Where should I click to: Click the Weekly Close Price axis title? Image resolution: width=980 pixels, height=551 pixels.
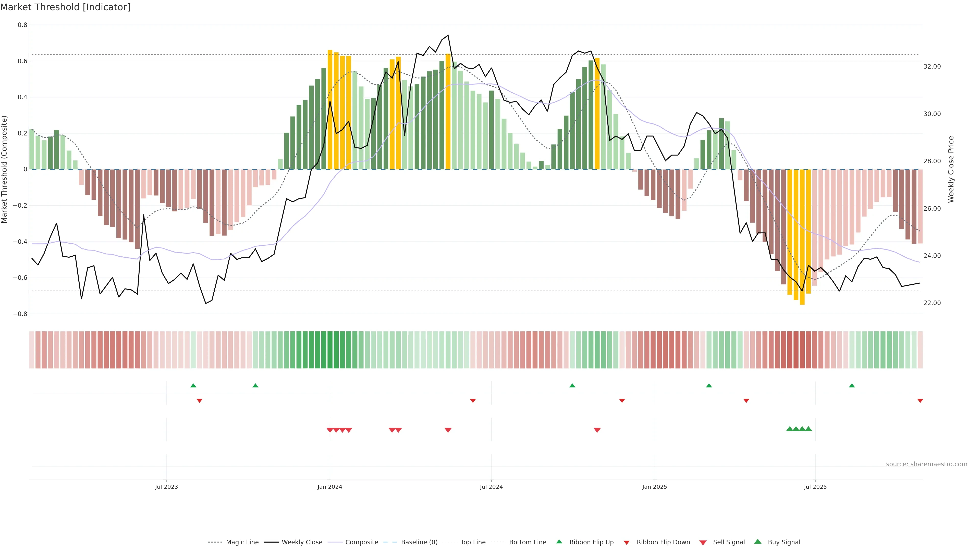pyautogui.click(x=951, y=169)
